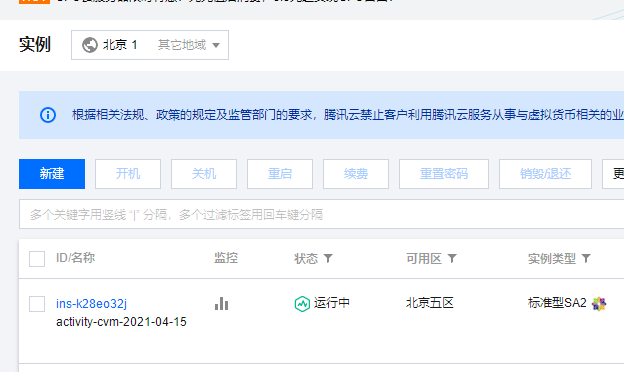Click the 监控 column header

pyautogui.click(x=226, y=258)
